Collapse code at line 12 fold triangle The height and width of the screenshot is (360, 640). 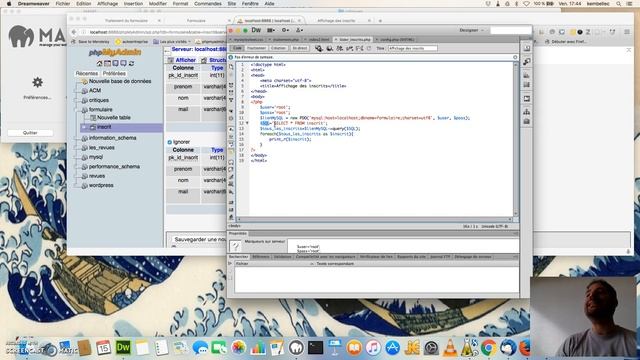(x=247, y=123)
